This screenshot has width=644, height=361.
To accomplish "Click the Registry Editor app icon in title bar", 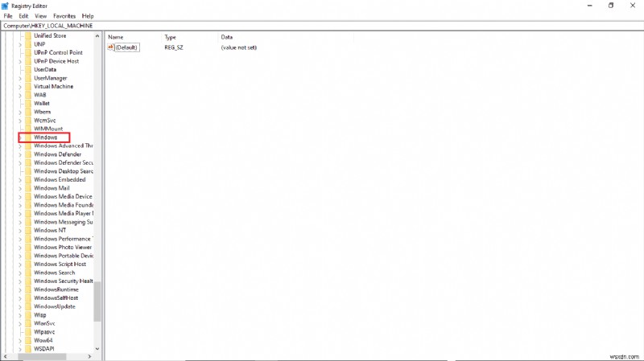I will coord(5,6).
